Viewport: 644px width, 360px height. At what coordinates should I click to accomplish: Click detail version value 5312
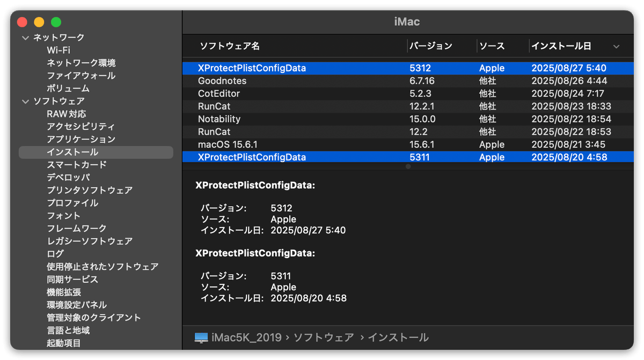click(x=281, y=208)
